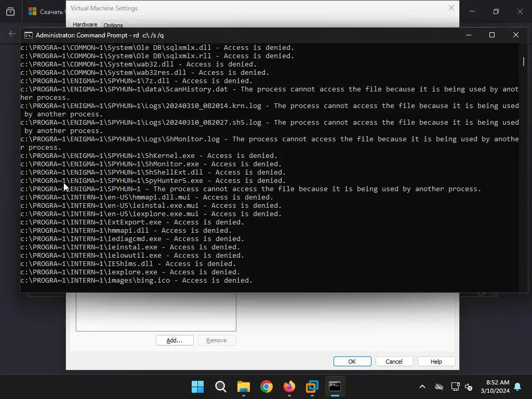Screen dimensions: 532x399
Task: Restore down the background browser window
Action: point(496,11)
